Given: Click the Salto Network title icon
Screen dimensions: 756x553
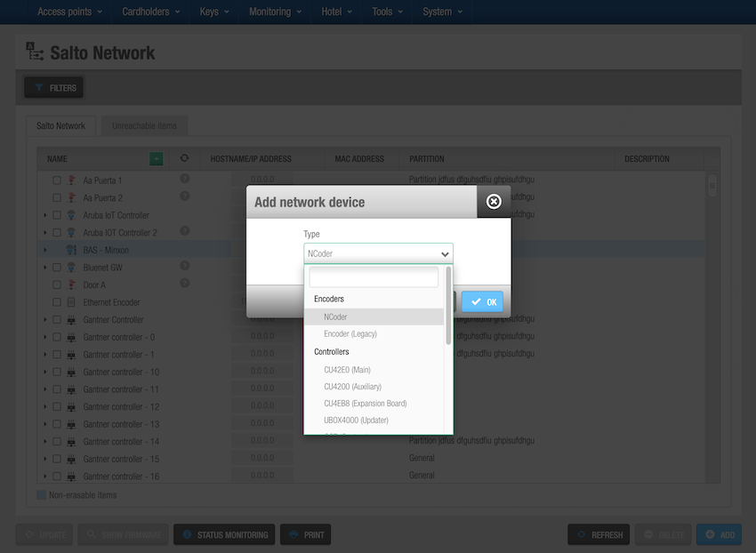Looking at the screenshot, I should click(35, 51).
